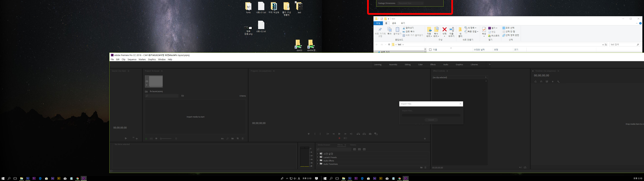
Task: Click Go to Out point icon
Action: (x=351, y=134)
